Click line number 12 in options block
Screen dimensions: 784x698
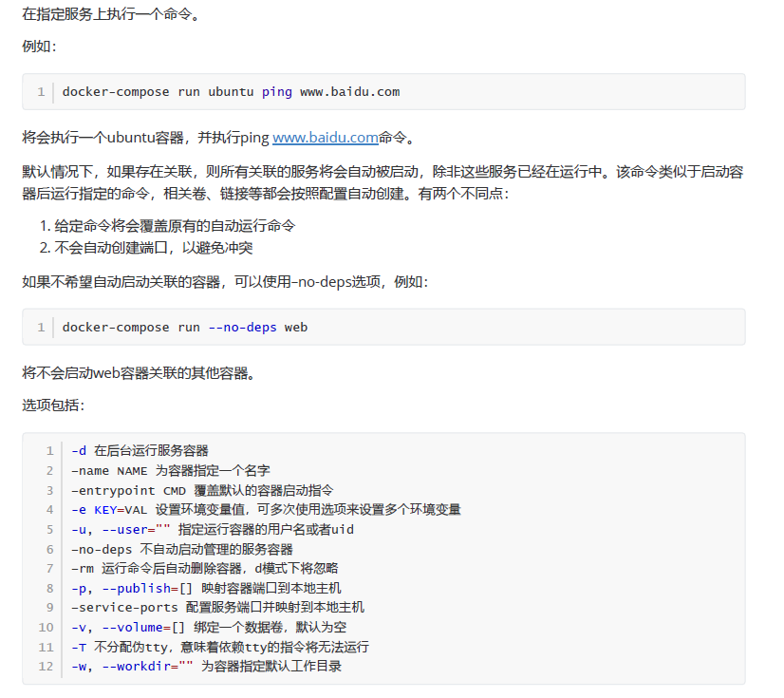click(46, 667)
